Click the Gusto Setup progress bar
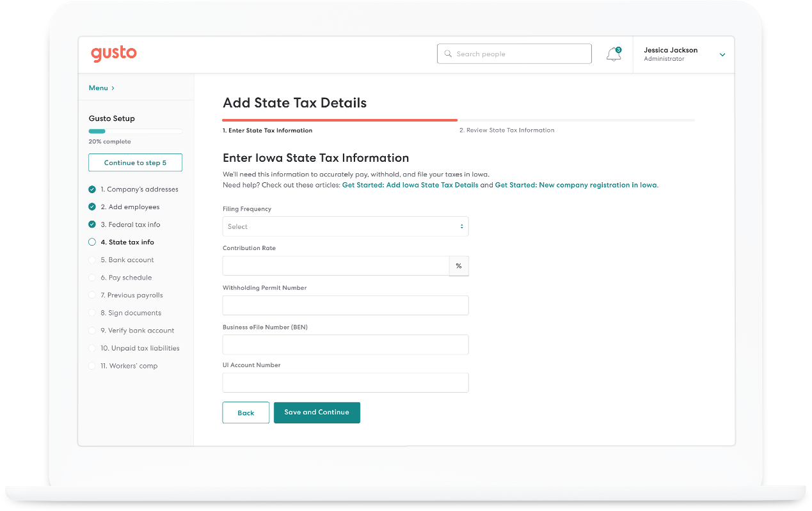812x511 pixels. pos(135,131)
